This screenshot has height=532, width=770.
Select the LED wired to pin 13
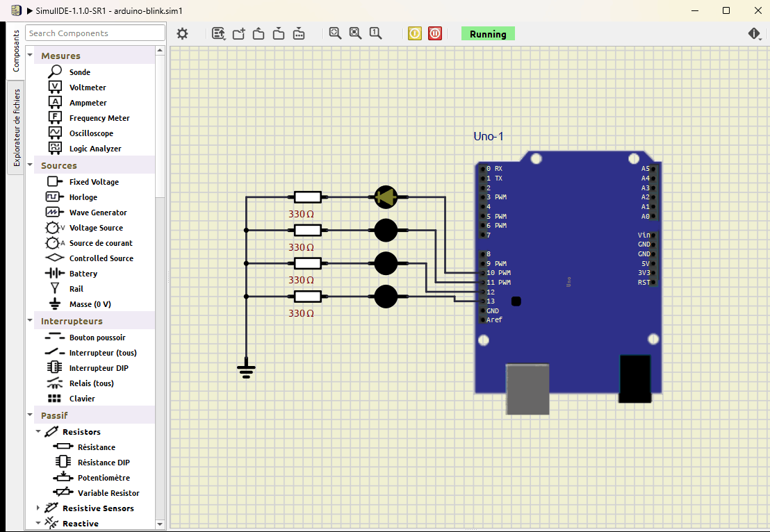pyautogui.click(x=386, y=297)
